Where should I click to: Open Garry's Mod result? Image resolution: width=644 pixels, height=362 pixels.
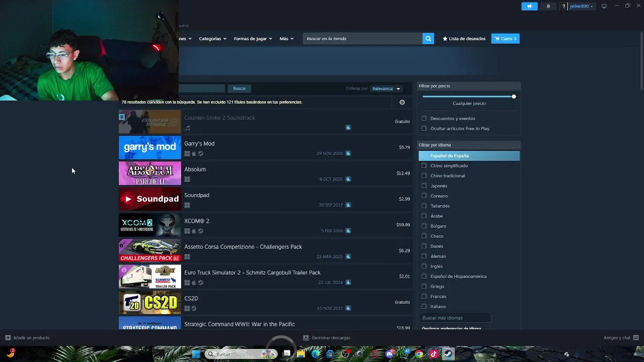(265, 148)
